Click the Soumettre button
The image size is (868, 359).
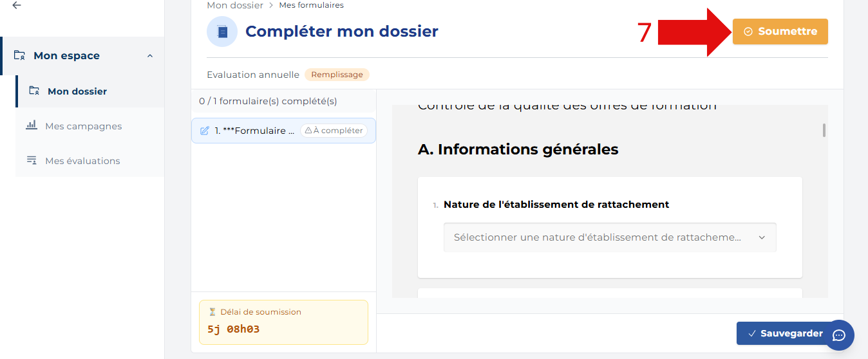point(780,32)
